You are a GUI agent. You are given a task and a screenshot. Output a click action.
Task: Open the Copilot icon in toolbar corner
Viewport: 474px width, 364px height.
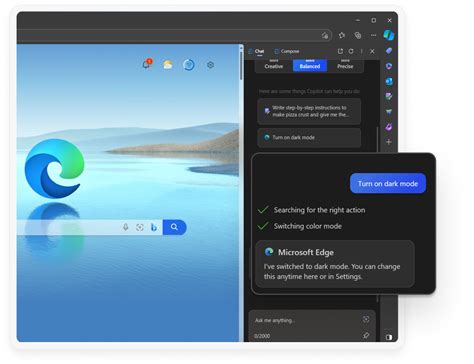pyautogui.click(x=389, y=35)
